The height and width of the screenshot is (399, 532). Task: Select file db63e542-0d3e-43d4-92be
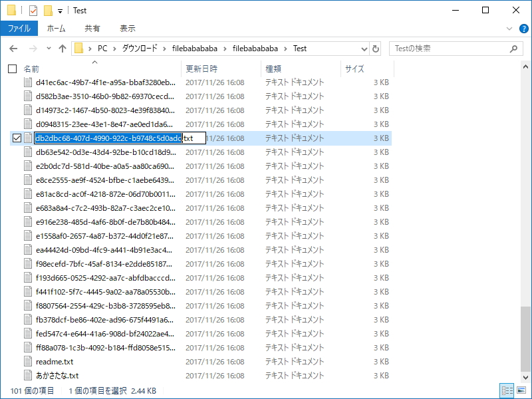click(x=106, y=152)
